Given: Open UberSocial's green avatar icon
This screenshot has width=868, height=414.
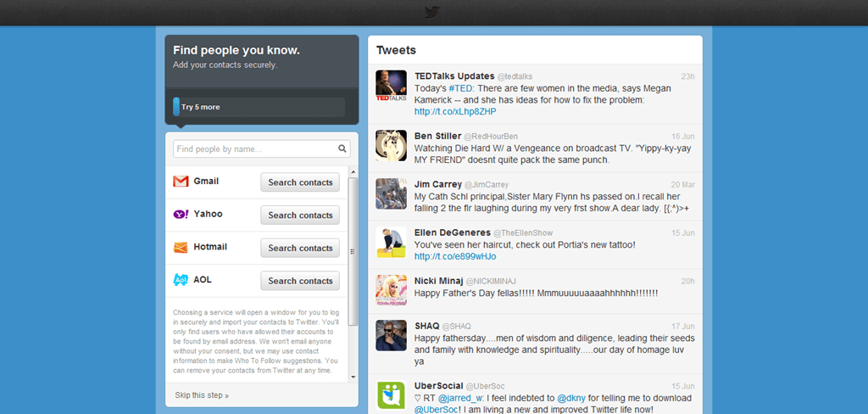Looking at the screenshot, I should click(x=392, y=395).
